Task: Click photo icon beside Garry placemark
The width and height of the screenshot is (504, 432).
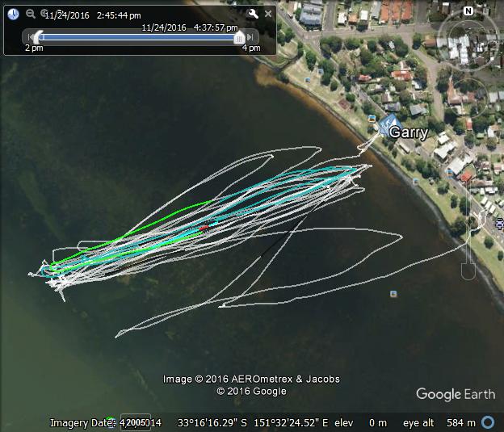Action: click(372, 118)
